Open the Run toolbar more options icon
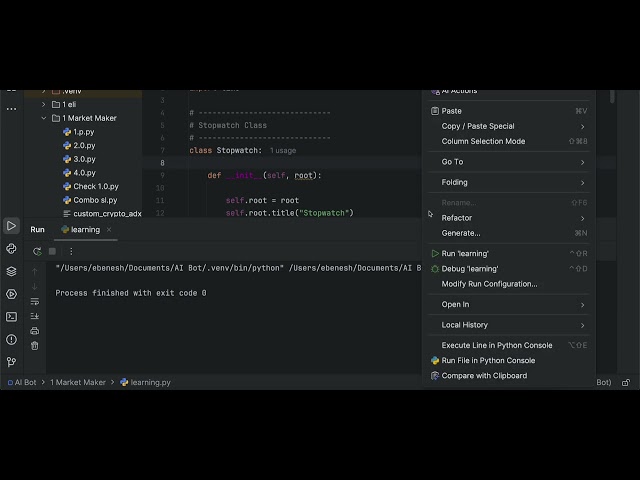640x480 pixels. pyautogui.click(x=71, y=251)
